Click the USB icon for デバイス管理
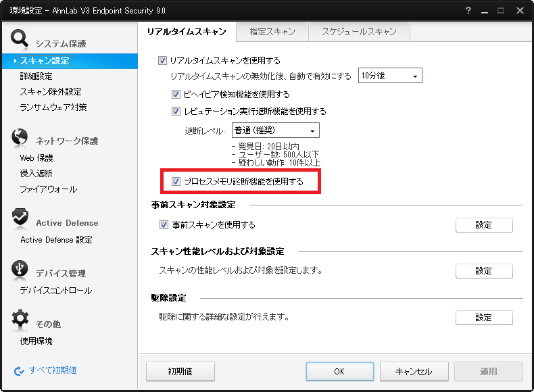 pos(20,269)
